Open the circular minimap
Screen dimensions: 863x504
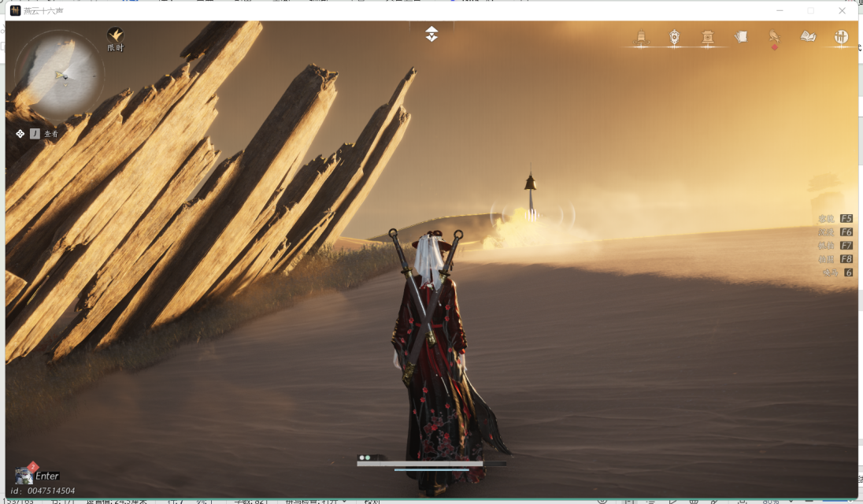coord(59,74)
